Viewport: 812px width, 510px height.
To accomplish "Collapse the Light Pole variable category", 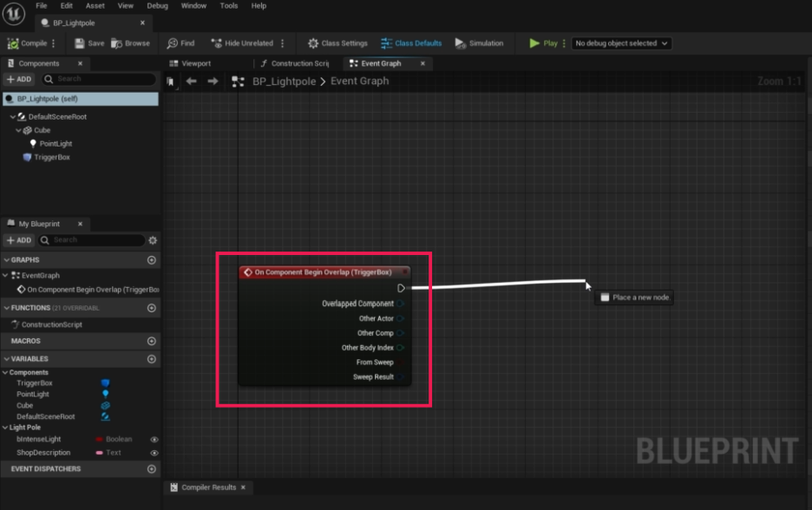I will [5, 428].
